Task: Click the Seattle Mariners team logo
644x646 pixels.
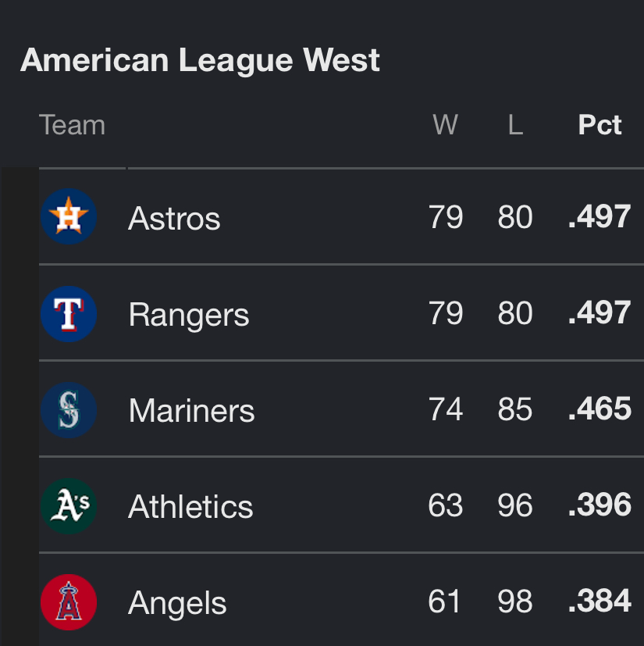Action: [x=69, y=410]
